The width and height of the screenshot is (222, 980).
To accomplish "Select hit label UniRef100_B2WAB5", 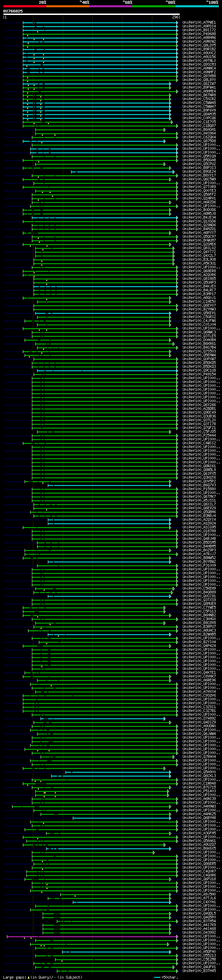I will pos(199,634).
